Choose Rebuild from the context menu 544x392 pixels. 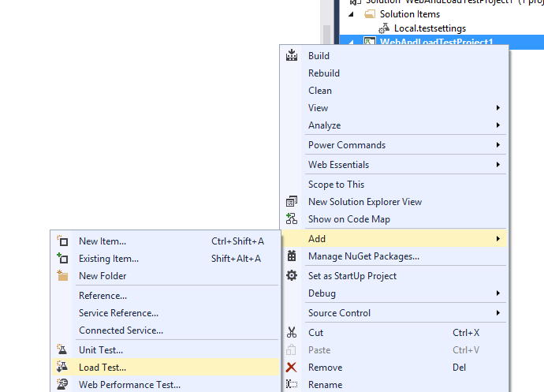pyautogui.click(x=324, y=73)
